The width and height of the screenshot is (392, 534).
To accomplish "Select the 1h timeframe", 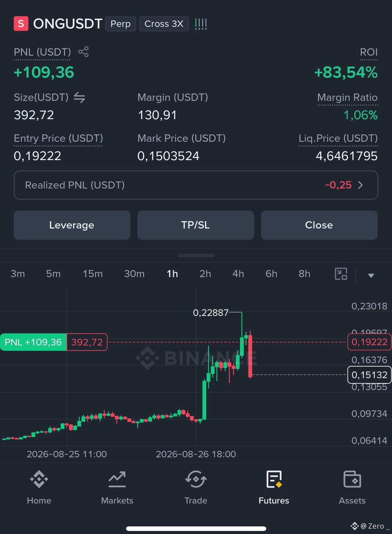I will 172,274.
